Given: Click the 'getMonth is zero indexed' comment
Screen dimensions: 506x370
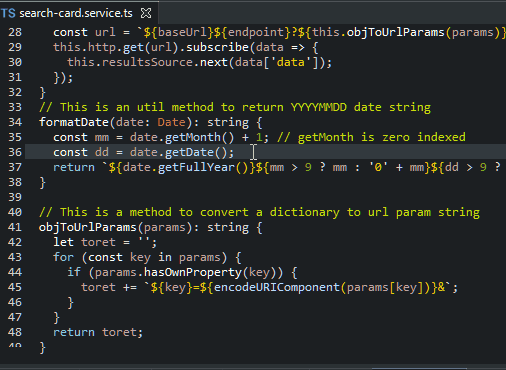Looking at the screenshot, I should (x=371, y=137).
